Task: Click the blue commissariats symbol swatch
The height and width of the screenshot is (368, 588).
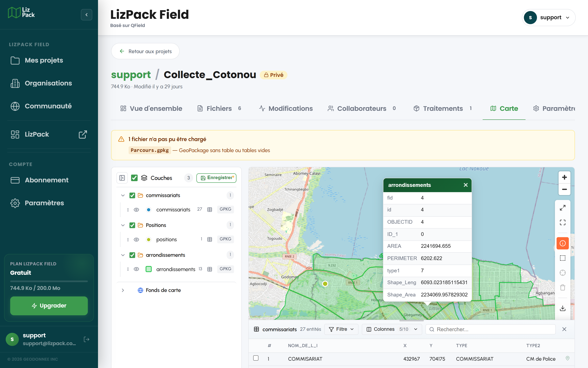Action: 148,210
